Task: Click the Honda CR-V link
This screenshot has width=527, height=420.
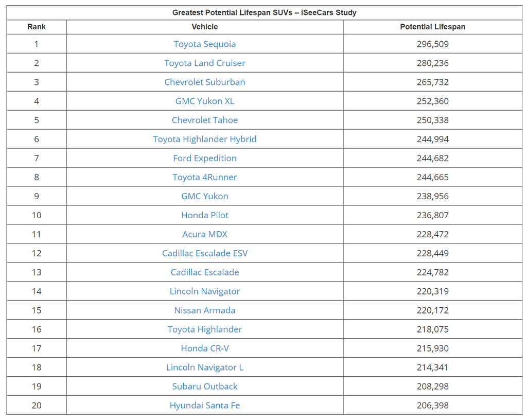Action: 204,348
